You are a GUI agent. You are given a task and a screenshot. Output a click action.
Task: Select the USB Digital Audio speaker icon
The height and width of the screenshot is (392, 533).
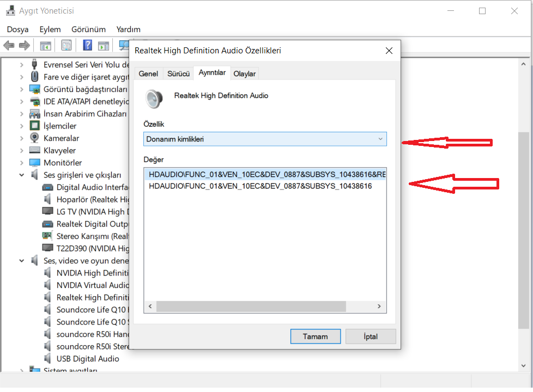(47, 358)
